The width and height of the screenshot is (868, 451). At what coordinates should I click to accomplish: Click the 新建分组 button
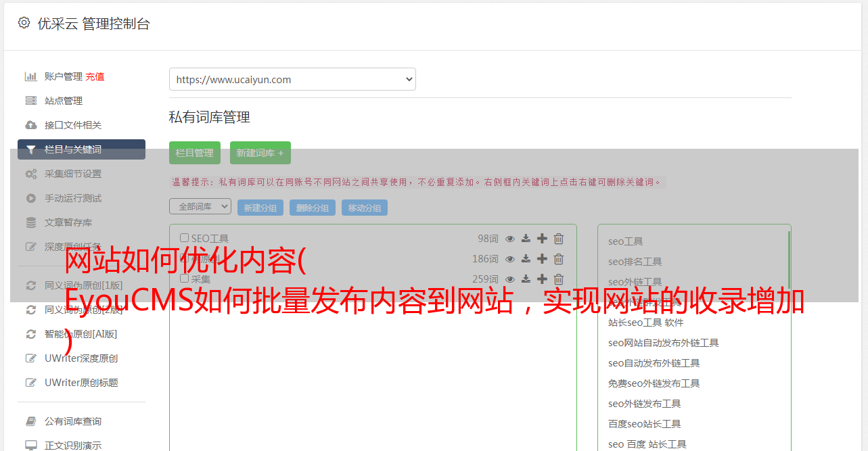coord(260,208)
